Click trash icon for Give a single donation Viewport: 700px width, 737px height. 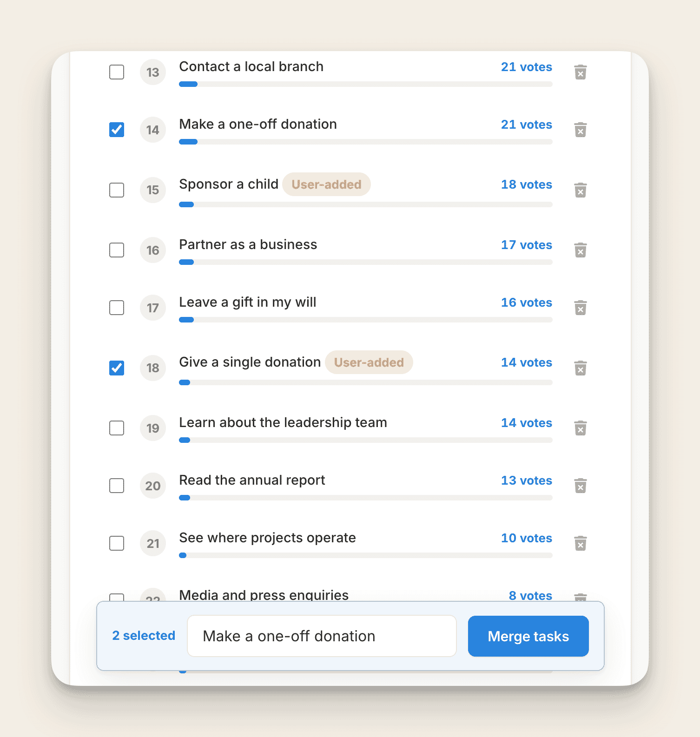580,368
